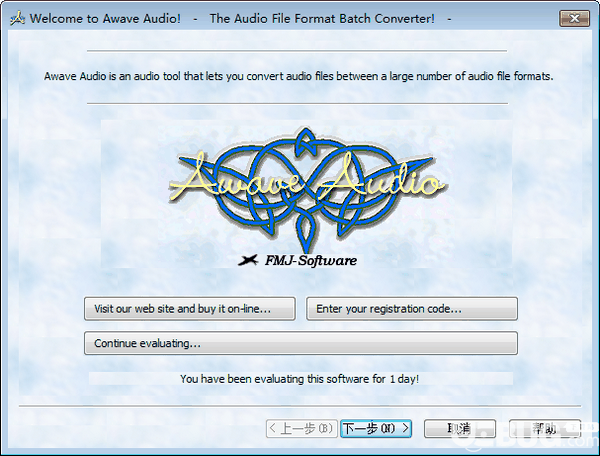This screenshot has height=456, width=600.
Task: Click the Awave Audio title bar icon
Action: click(x=17, y=18)
